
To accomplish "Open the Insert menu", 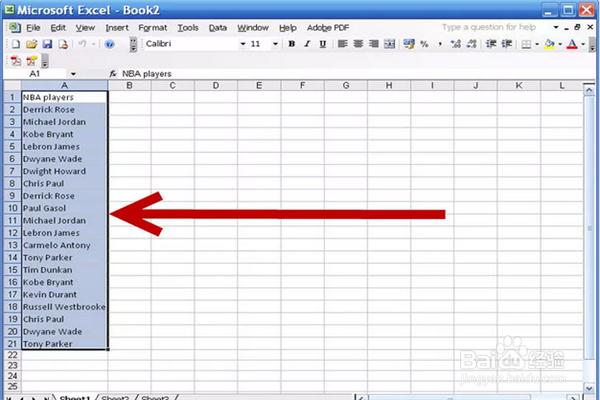I will 117,28.
